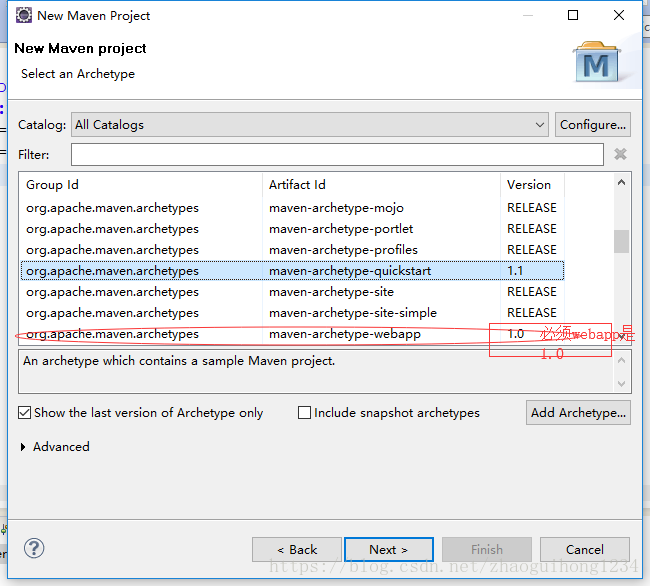Click the description box scroll-down arrow
Image resolution: width=650 pixels, height=586 pixels.
[621, 383]
